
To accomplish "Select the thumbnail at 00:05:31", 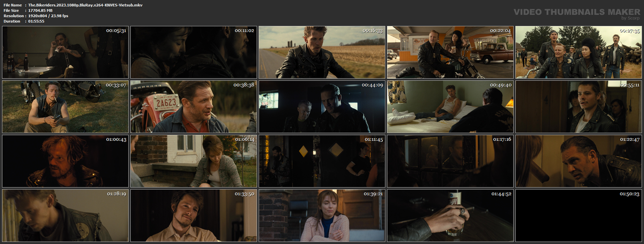I will click(x=65, y=52).
